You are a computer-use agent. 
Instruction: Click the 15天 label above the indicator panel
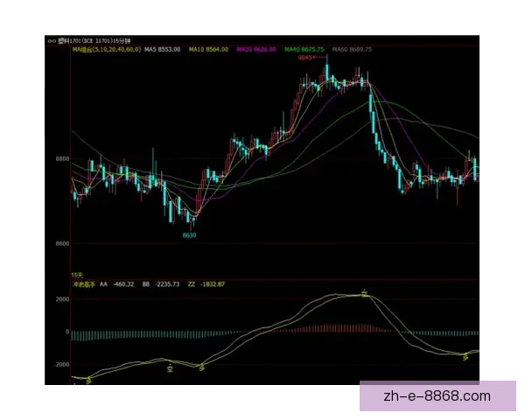pos(76,275)
